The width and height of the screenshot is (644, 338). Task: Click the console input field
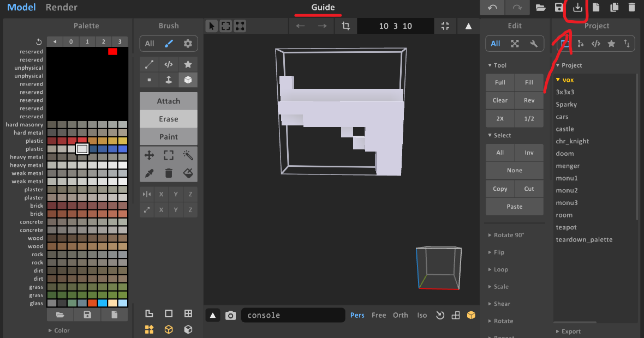click(x=293, y=315)
